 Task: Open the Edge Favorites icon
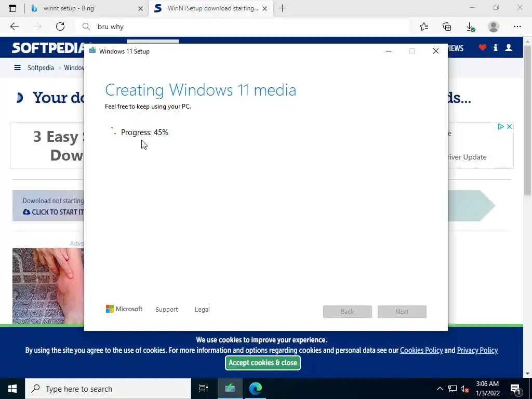coord(424,26)
